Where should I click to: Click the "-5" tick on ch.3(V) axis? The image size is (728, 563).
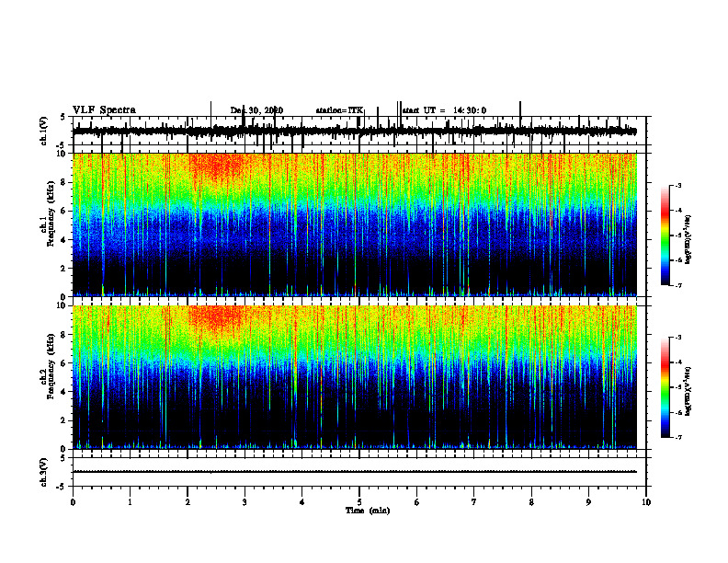coord(62,487)
